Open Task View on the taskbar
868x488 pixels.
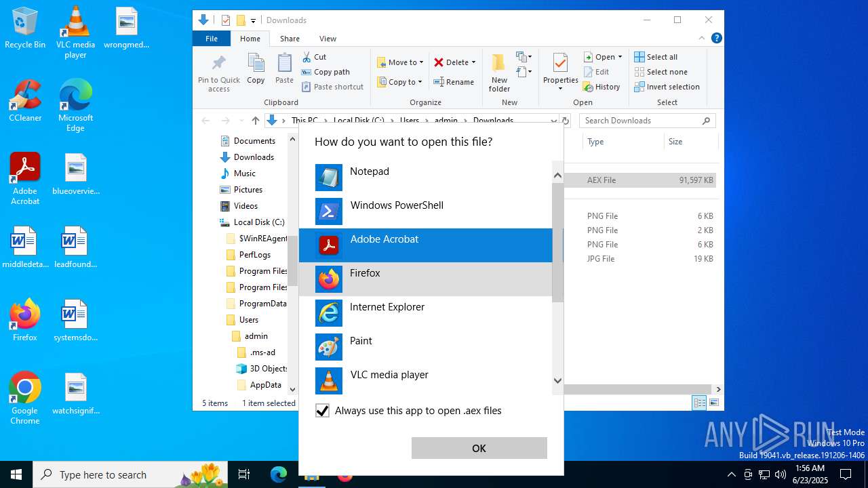pos(244,474)
